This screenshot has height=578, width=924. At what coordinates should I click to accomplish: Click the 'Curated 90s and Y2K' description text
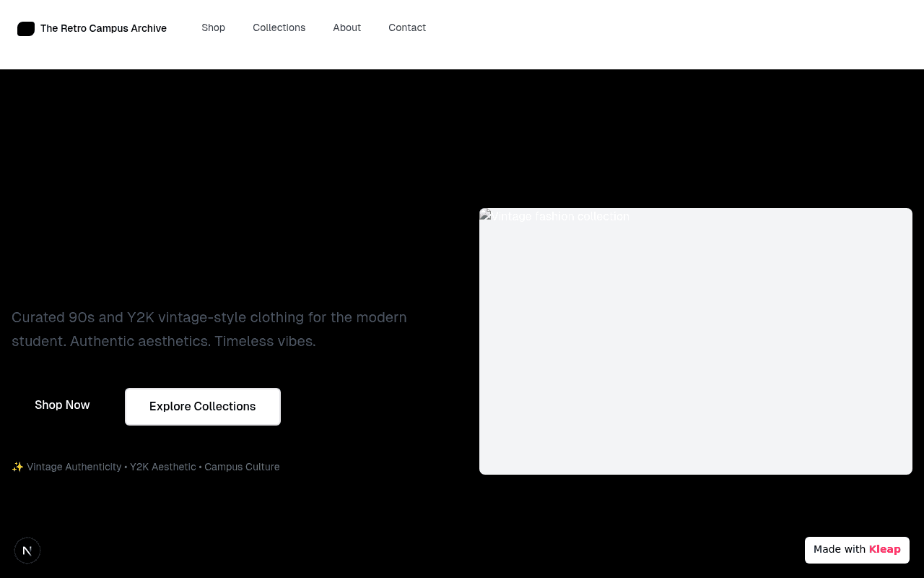point(209,329)
